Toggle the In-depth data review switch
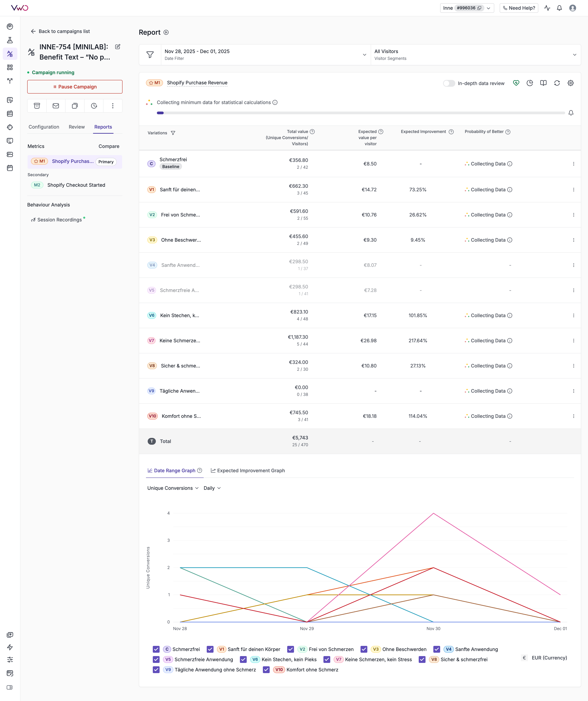The image size is (588, 701). point(449,84)
